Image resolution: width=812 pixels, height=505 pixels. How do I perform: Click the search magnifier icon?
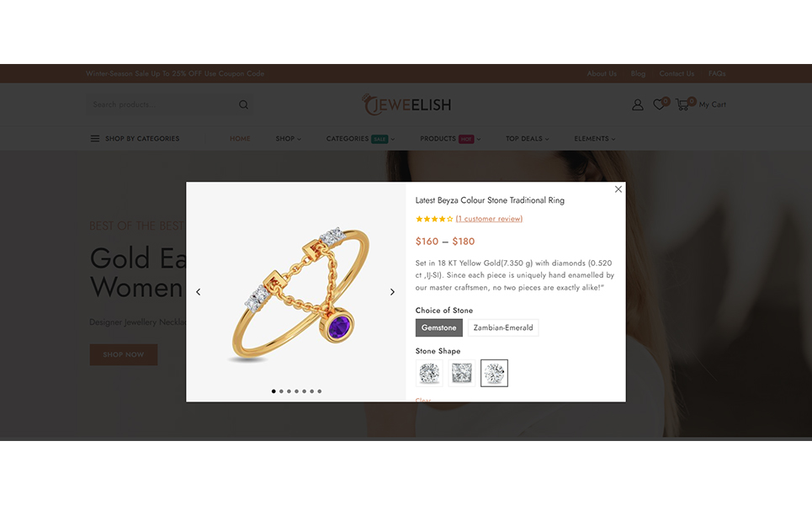tap(243, 104)
